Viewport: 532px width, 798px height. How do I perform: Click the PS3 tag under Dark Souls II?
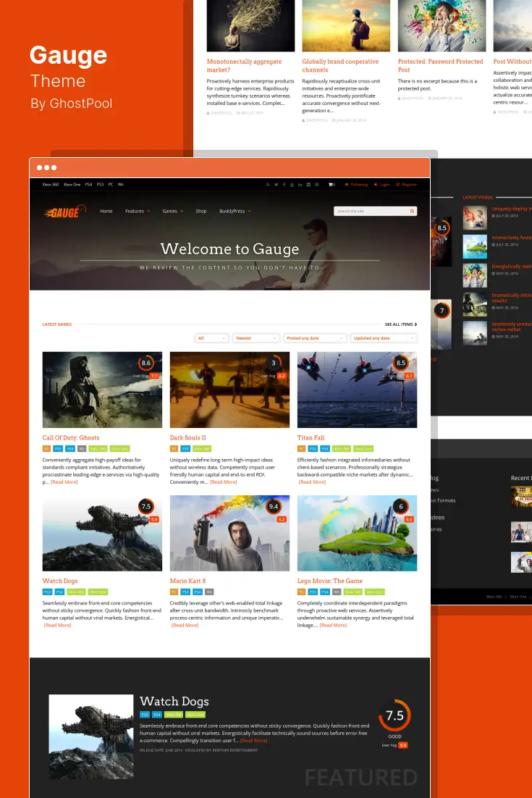click(185, 449)
